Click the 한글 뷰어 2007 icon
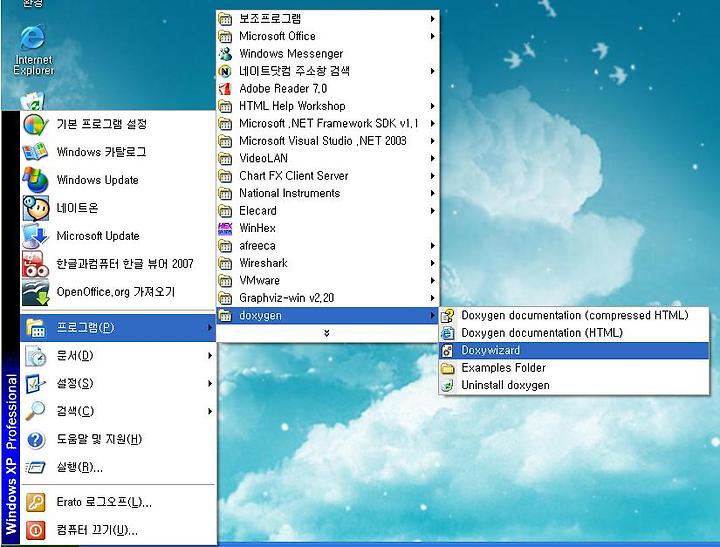 pyautogui.click(x=35, y=264)
